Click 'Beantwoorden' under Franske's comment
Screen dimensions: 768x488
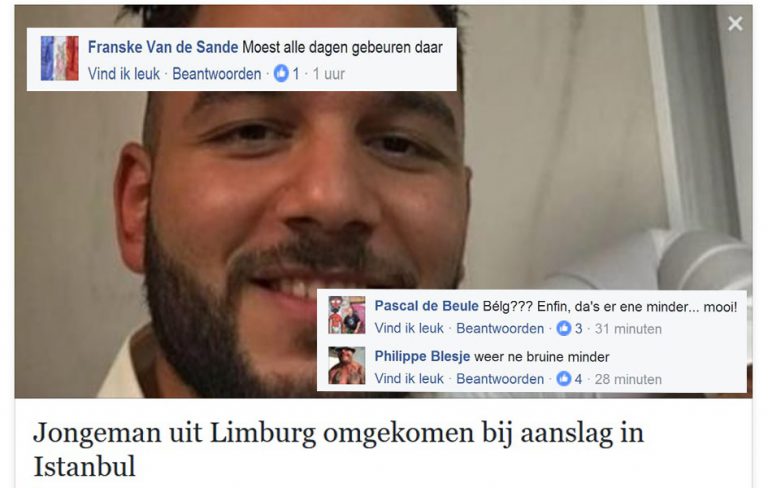pos(216,73)
